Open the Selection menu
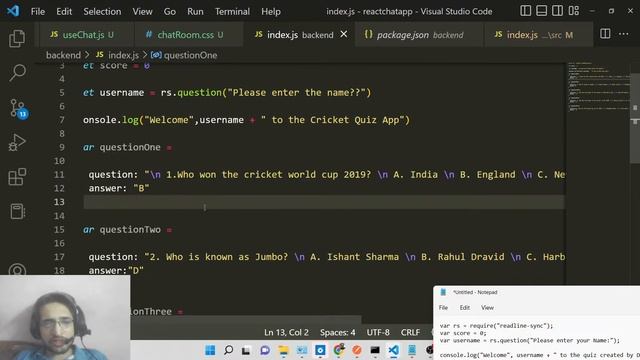640x360 pixels. click(x=102, y=11)
